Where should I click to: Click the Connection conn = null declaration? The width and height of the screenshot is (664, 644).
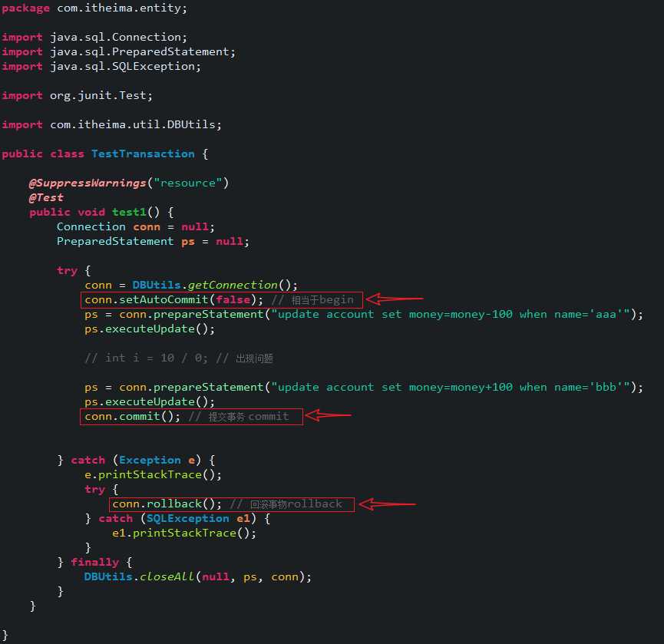(136, 227)
